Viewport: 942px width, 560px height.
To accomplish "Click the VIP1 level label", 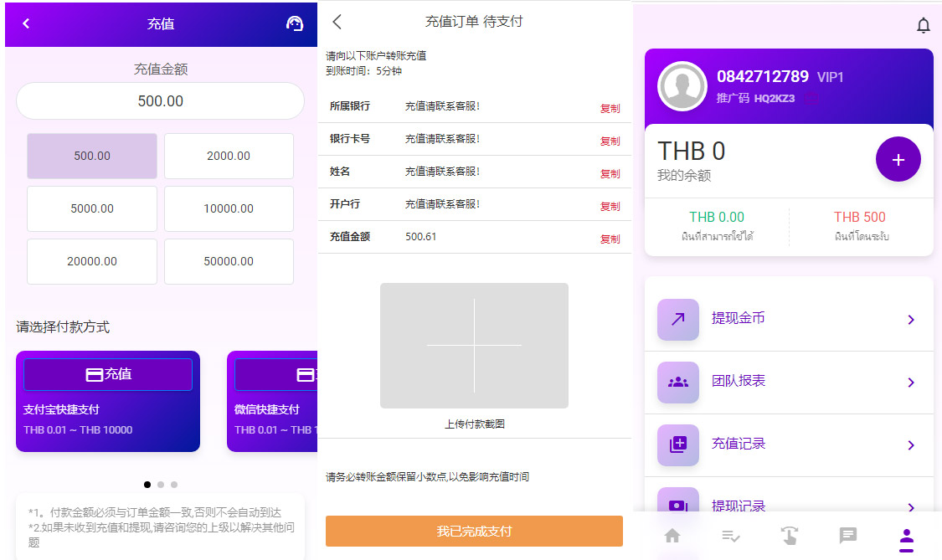I will (831, 77).
